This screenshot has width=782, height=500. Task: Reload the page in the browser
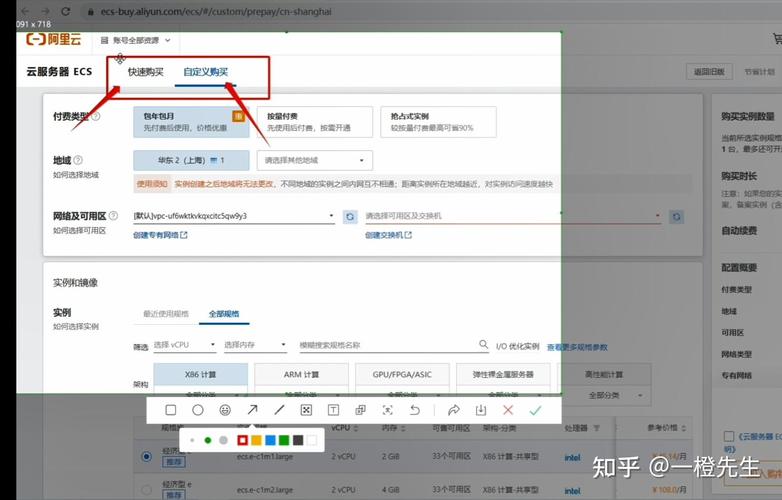(x=65, y=11)
